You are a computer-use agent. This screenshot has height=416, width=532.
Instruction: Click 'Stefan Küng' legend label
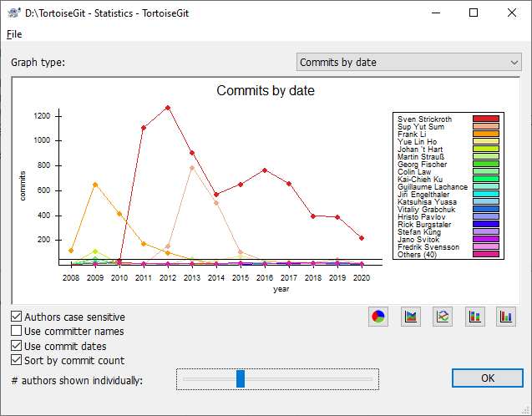point(419,232)
